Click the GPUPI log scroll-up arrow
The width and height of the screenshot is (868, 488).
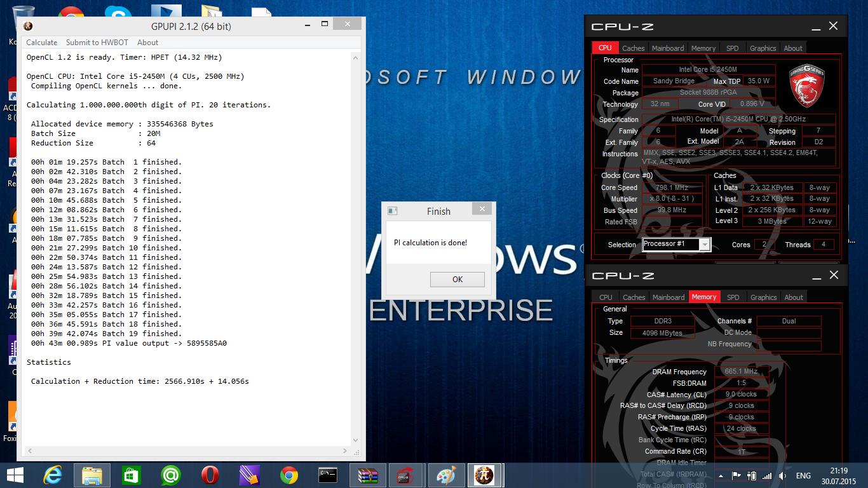click(x=356, y=58)
